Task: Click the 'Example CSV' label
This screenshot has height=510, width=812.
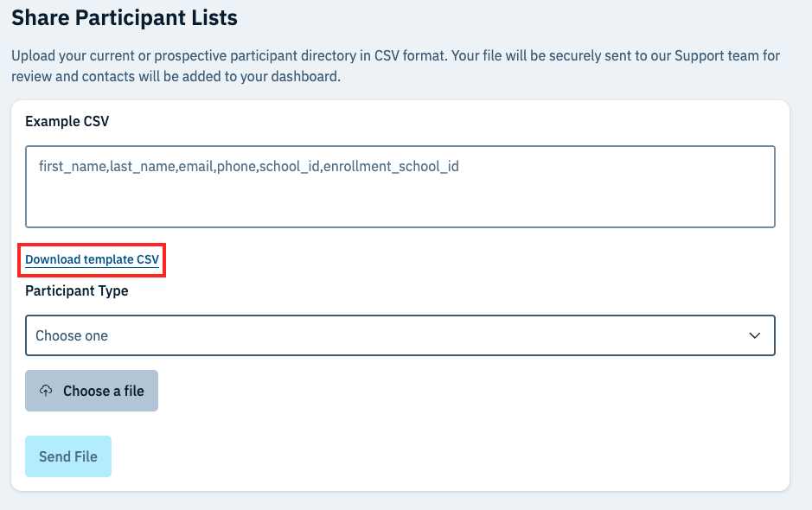Action: (x=67, y=121)
